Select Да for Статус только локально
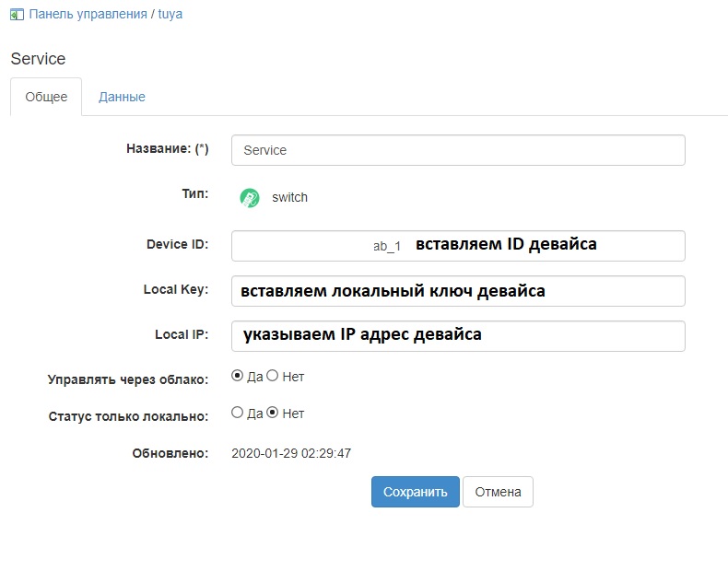Image resolution: width=728 pixels, height=571 pixels. point(237,413)
